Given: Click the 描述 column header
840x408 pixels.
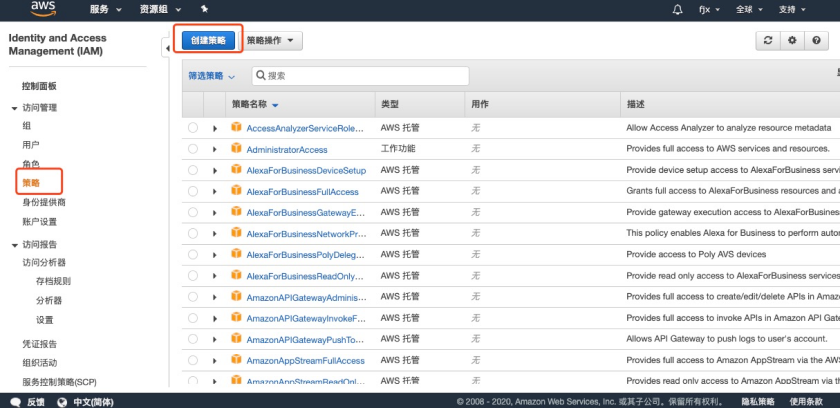Looking at the screenshot, I should (635, 104).
